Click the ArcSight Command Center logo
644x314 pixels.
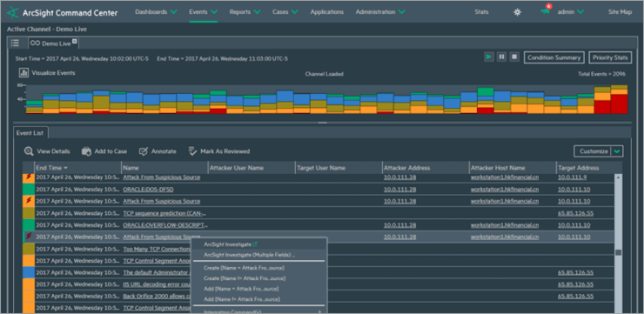(x=13, y=12)
